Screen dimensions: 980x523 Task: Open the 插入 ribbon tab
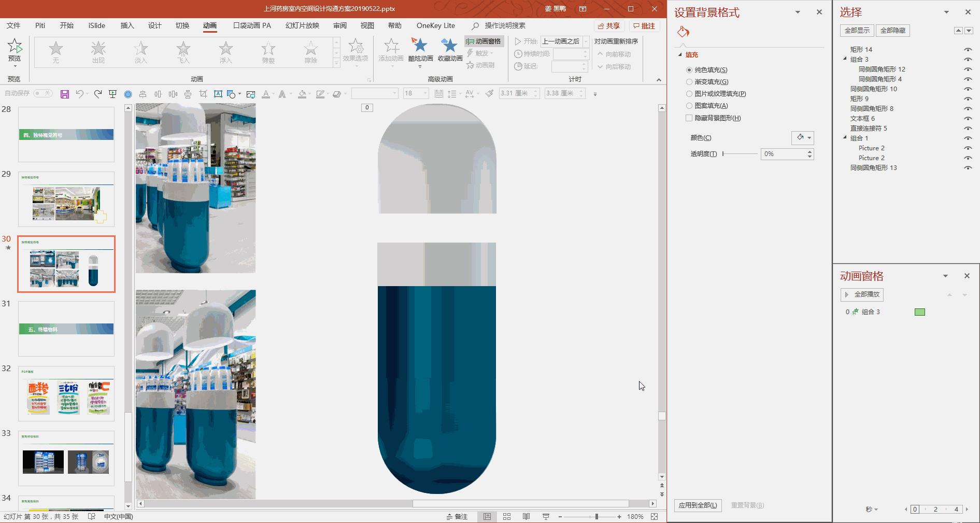[x=127, y=26]
